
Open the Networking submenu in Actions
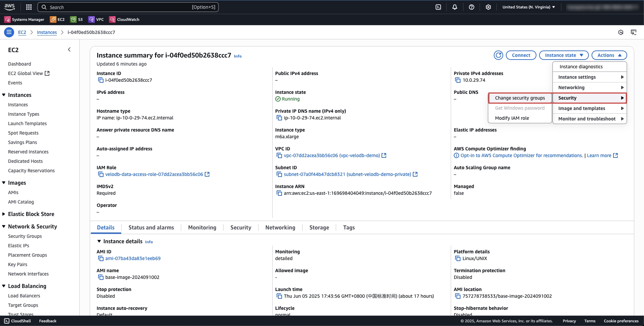(590, 87)
